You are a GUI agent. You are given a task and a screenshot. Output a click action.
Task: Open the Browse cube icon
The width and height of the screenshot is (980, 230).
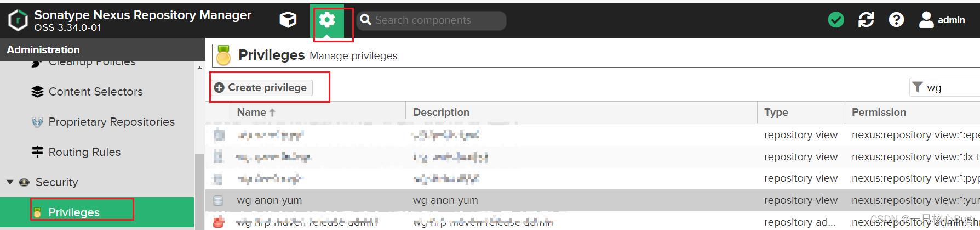(x=288, y=20)
